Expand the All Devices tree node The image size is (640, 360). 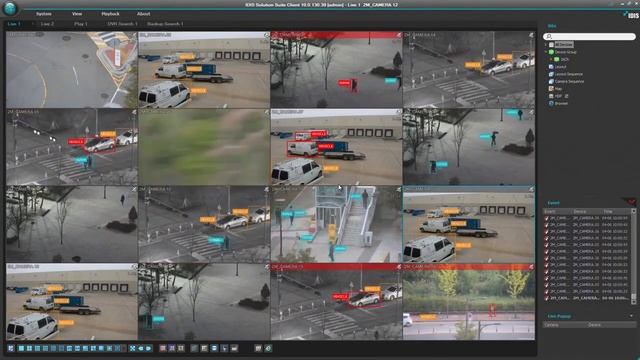pyautogui.click(x=546, y=44)
